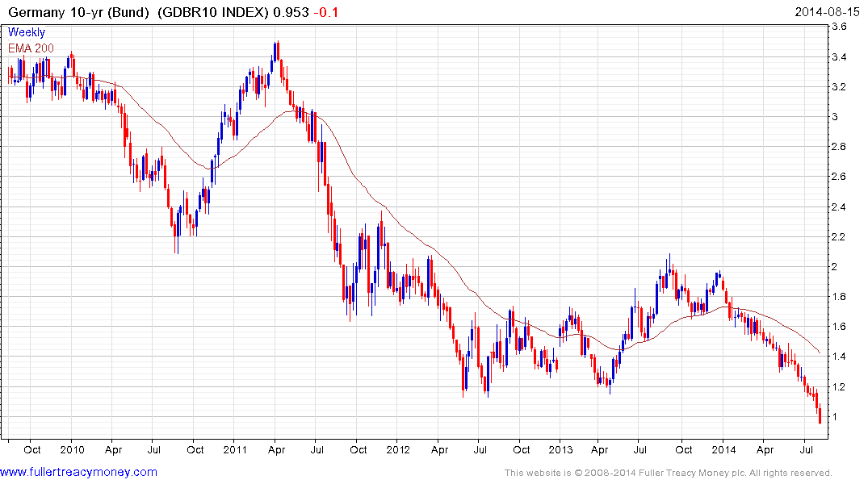
Task: Click the 1.6 y-axis label
Action: tap(839, 327)
